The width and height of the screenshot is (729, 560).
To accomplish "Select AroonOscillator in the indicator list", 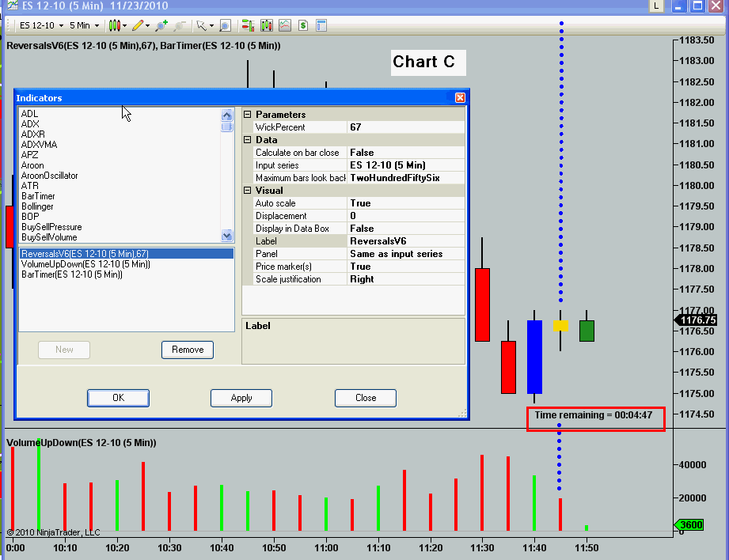I will tap(49, 176).
